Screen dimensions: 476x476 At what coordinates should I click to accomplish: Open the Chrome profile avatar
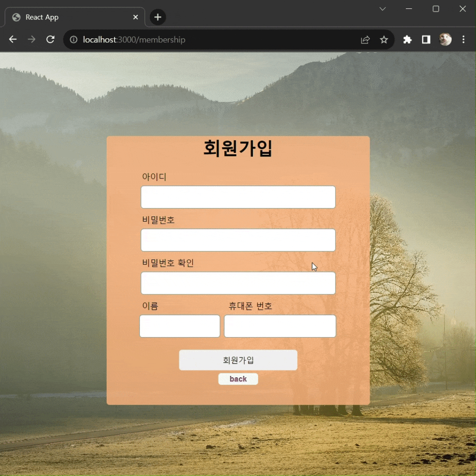click(x=445, y=40)
